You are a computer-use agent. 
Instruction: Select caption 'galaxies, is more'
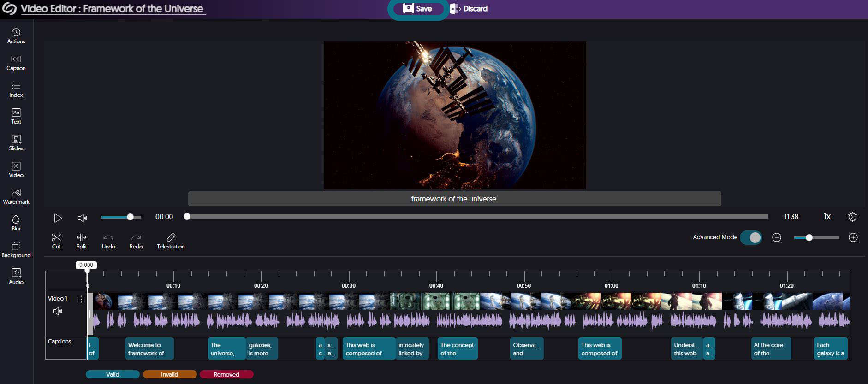(262, 349)
